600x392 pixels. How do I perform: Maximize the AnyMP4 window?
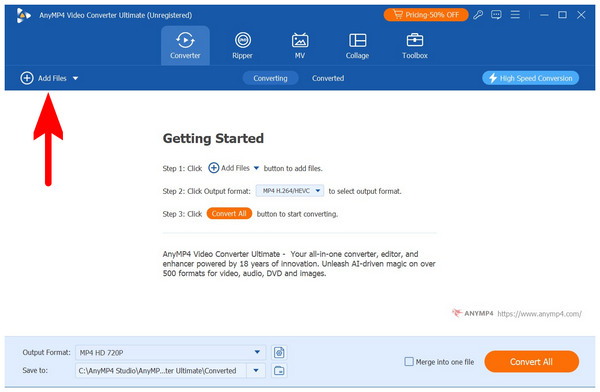pos(562,15)
